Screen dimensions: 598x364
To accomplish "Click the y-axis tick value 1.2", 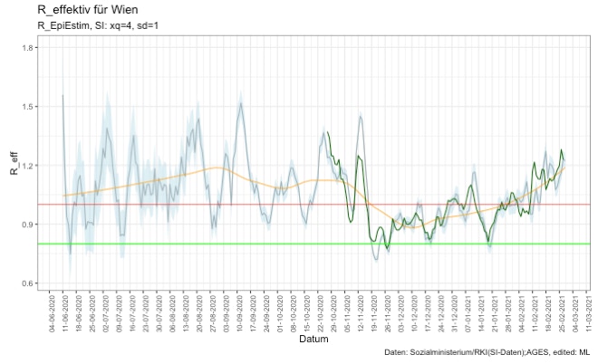I will point(30,166).
